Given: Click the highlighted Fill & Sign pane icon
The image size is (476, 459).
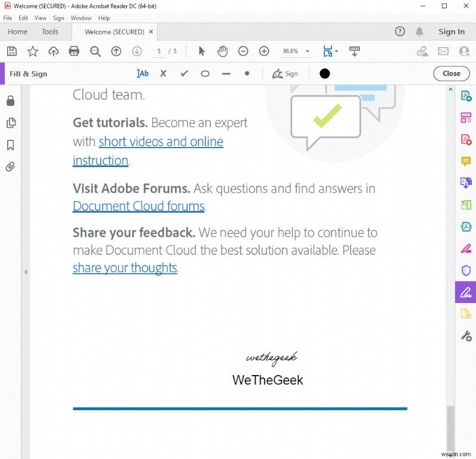Looking at the screenshot, I should click(x=466, y=292).
